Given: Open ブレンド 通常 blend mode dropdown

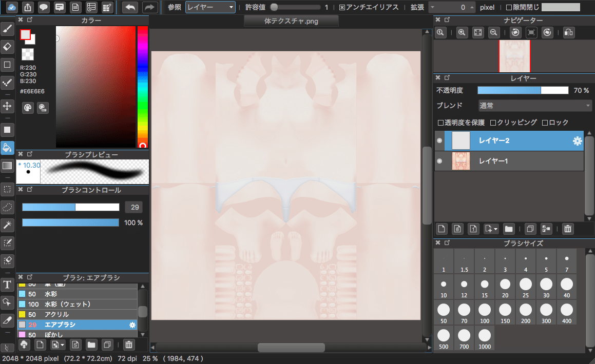Looking at the screenshot, I should tap(534, 106).
